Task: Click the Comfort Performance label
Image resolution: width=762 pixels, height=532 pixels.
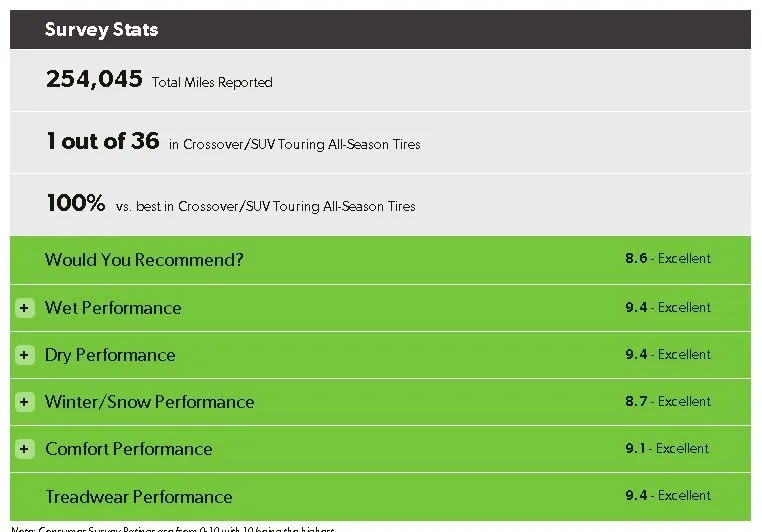Action: coord(129,449)
